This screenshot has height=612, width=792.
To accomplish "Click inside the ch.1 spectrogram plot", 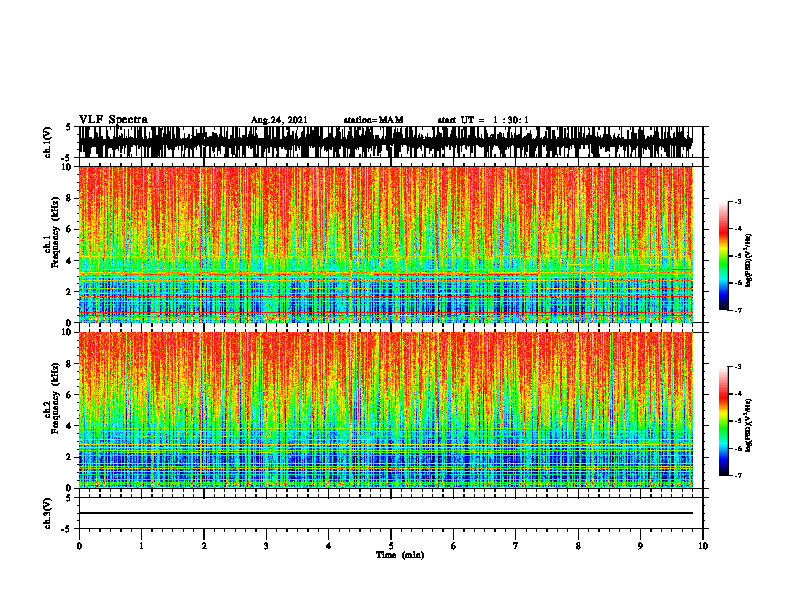I will tap(385, 244).
